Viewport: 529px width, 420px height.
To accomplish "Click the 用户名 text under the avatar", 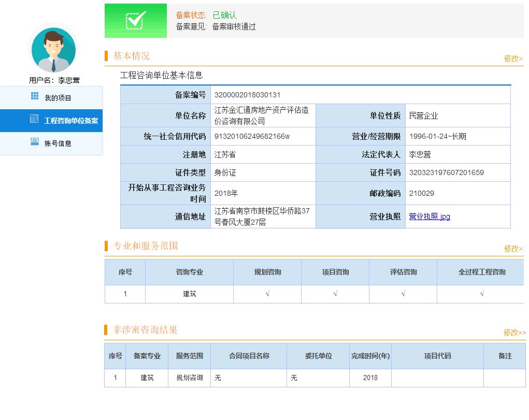I will pyautogui.click(x=54, y=80).
